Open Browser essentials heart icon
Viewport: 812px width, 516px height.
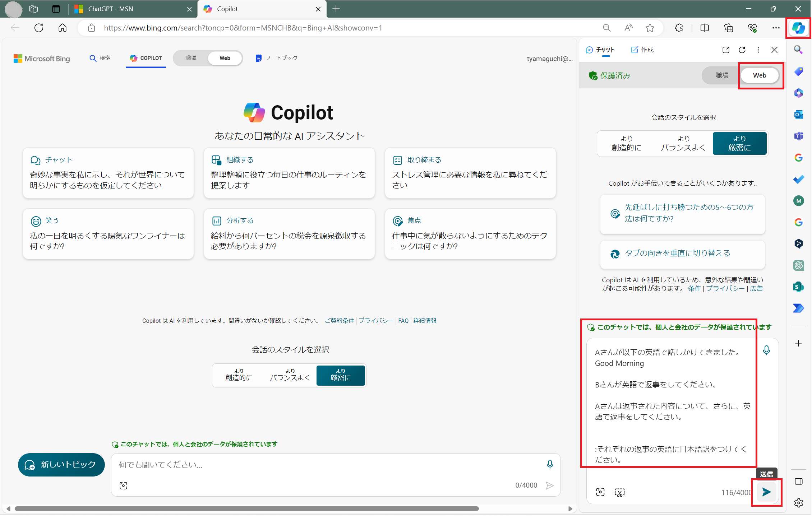click(752, 28)
